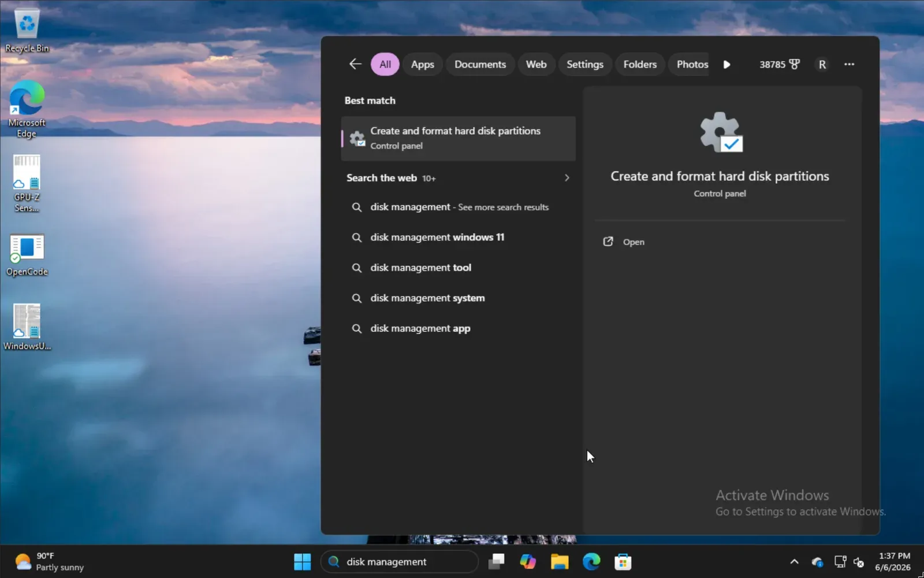Show more filter tabs arrow
Image resolution: width=924 pixels, height=578 pixels.
click(727, 64)
